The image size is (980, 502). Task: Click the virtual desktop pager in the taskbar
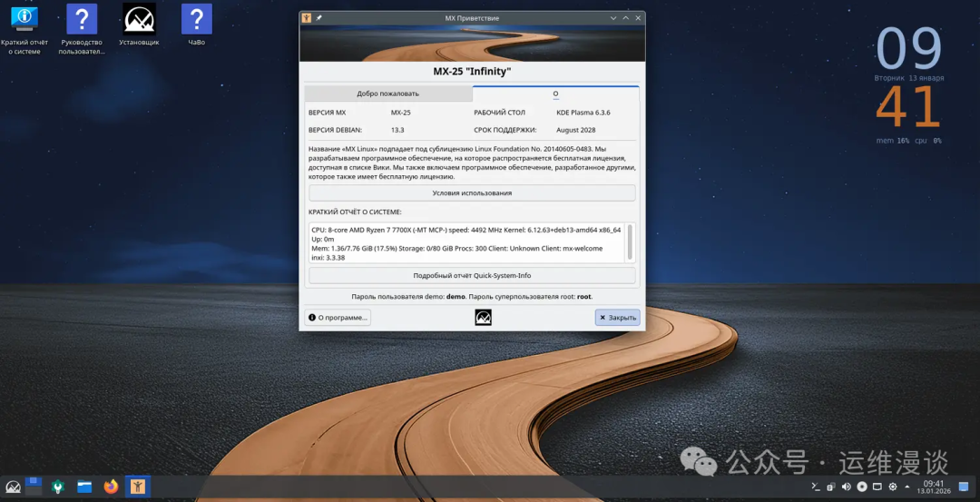pyautogui.click(x=34, y=487)
